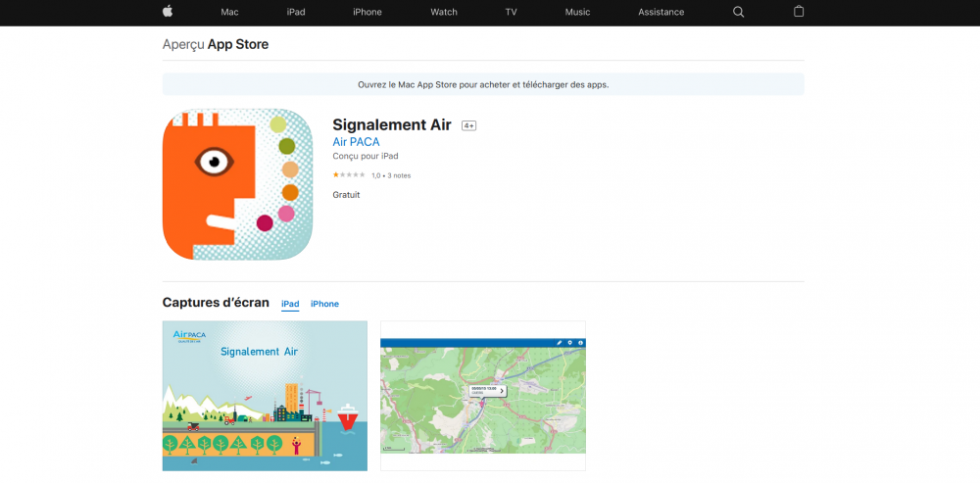Viewport: 980px width, 483px height.
Task: Click the Apple logo icon
Action: 167,11
